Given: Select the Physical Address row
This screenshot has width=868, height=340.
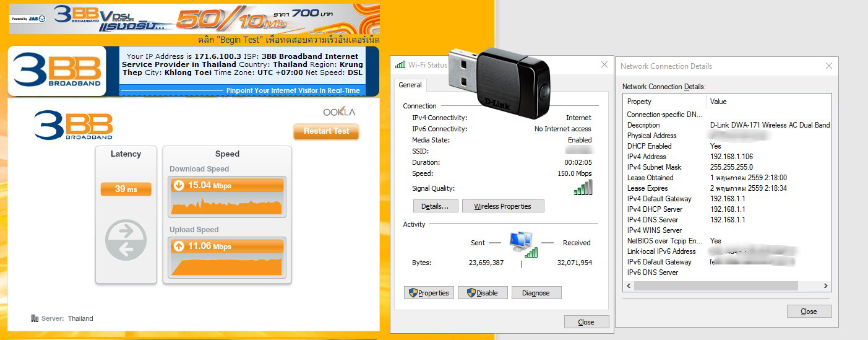Looking at the screenshot, I should pos(728,136).
